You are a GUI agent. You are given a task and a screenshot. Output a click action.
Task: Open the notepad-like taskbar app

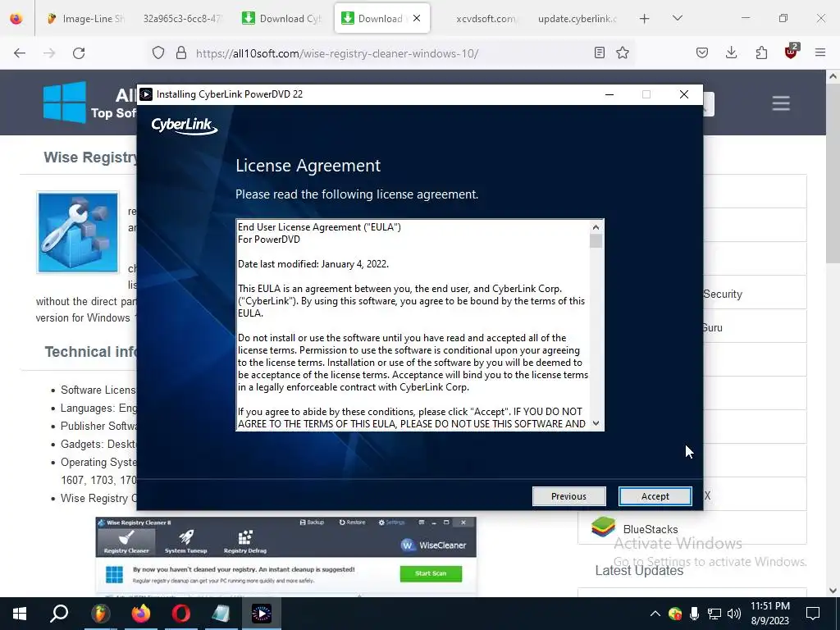221,614
